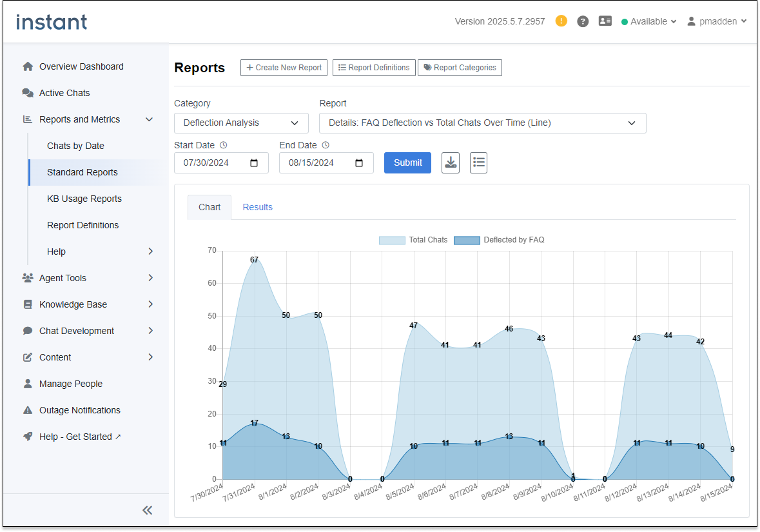Open Standard Reports in sidebar

[x=83, y=172]
